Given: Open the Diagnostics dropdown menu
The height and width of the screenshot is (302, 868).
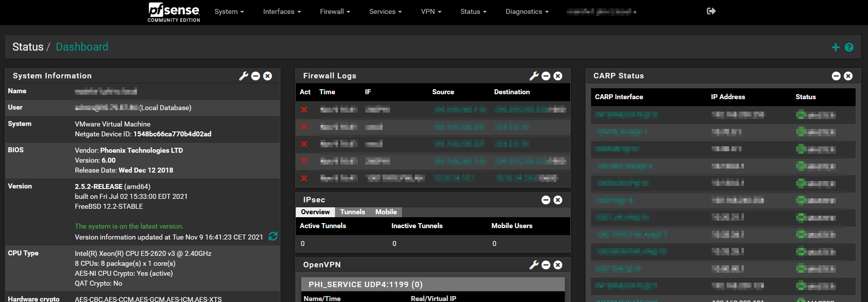Looking at the screenshot, I should click(x=527, y=11).
